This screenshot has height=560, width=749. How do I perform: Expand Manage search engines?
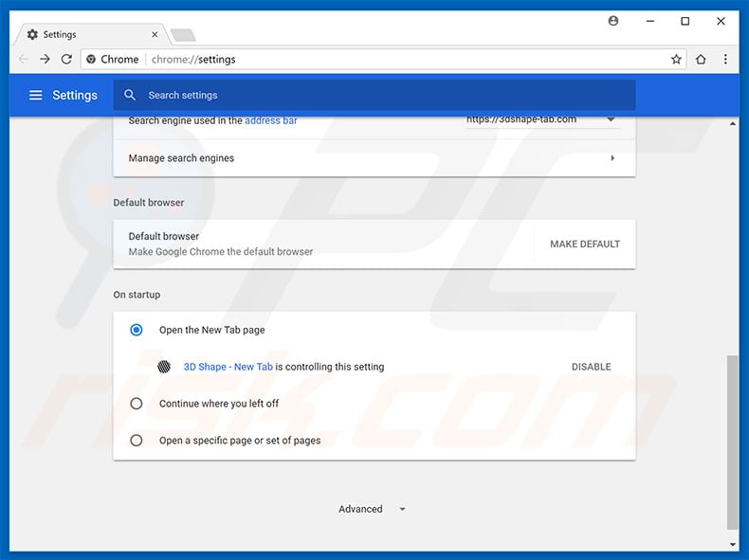(x=374, y=158)
